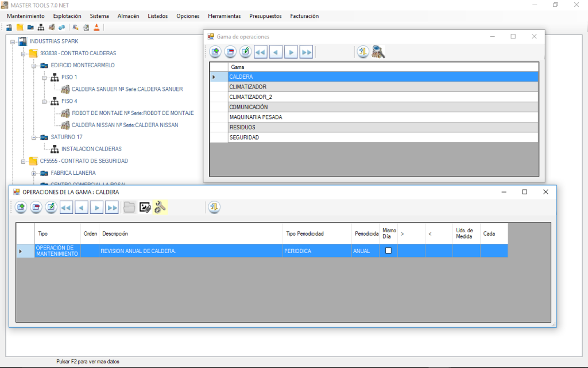Screen dimensions: 588x368
Task: Toggle the Mismo Día checkbox for caldera revision
Action: 388,251
